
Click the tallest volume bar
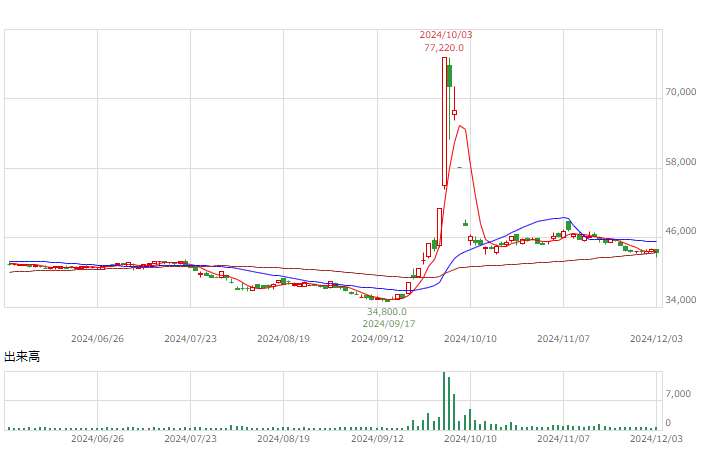point(444,401)
